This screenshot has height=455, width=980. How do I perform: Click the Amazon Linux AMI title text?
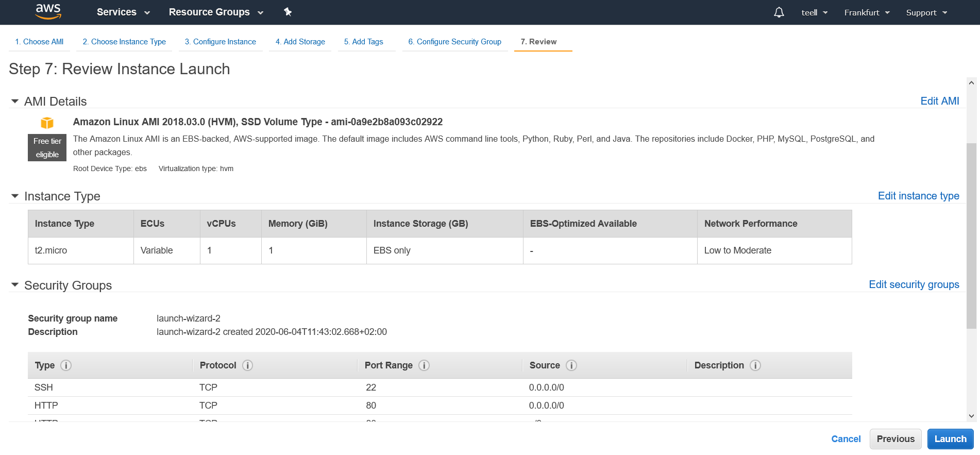coord(258,122)
